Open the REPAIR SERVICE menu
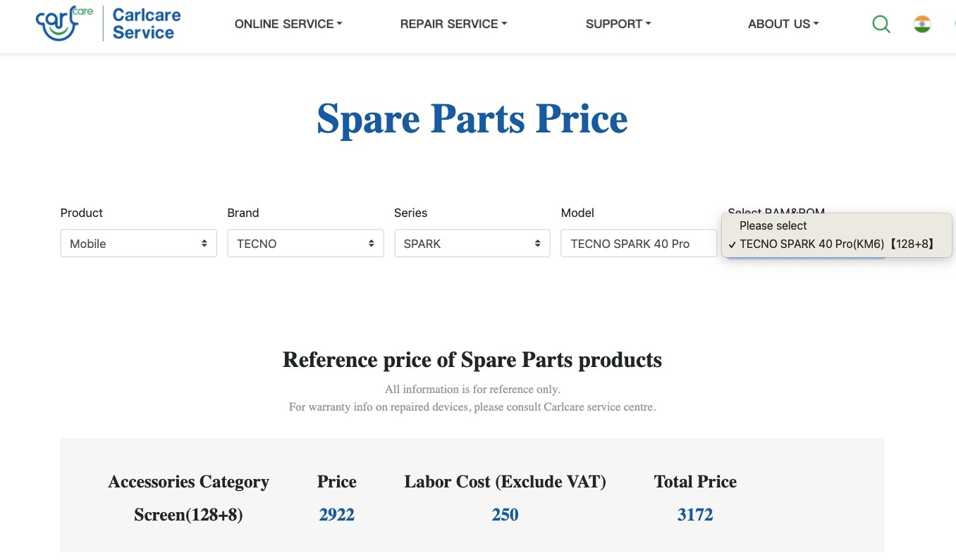 pos(453,24)
